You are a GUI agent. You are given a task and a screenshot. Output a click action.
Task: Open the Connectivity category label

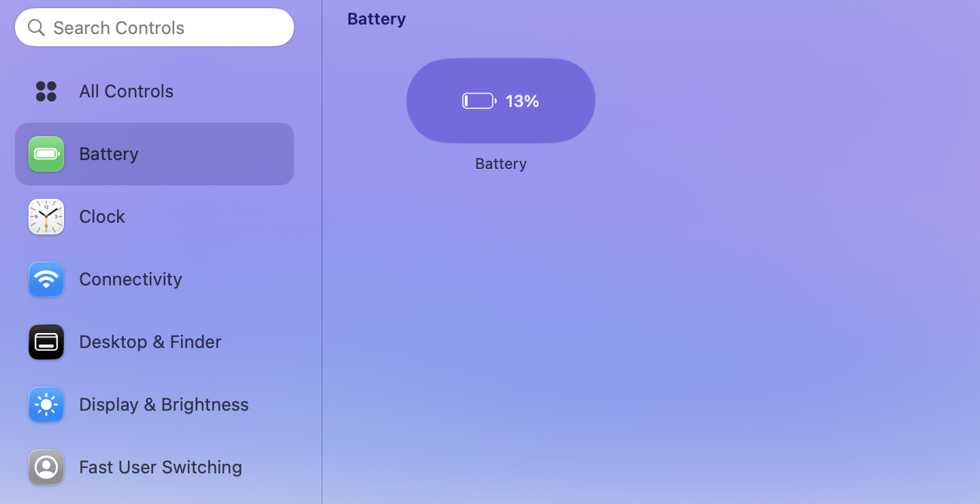coord(131,279)
